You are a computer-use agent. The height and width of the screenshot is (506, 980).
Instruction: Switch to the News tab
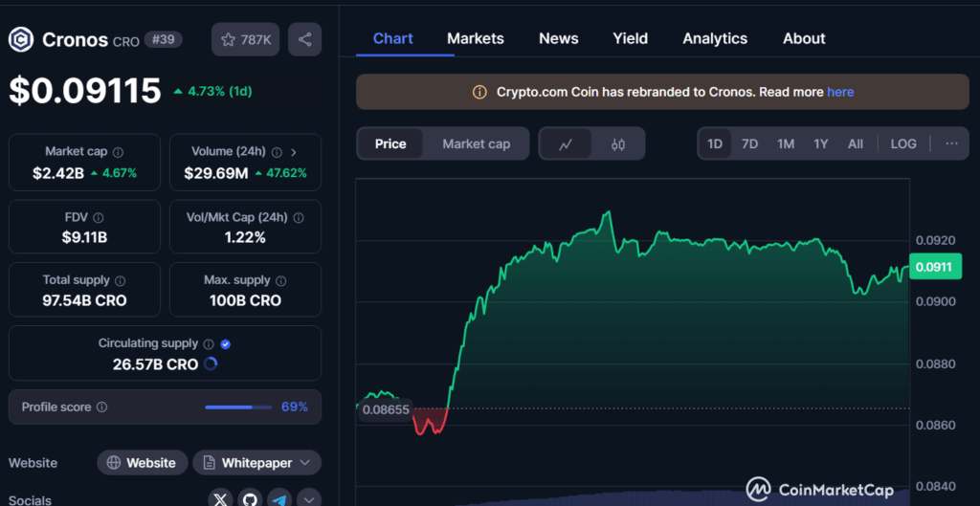pos(559,38)
